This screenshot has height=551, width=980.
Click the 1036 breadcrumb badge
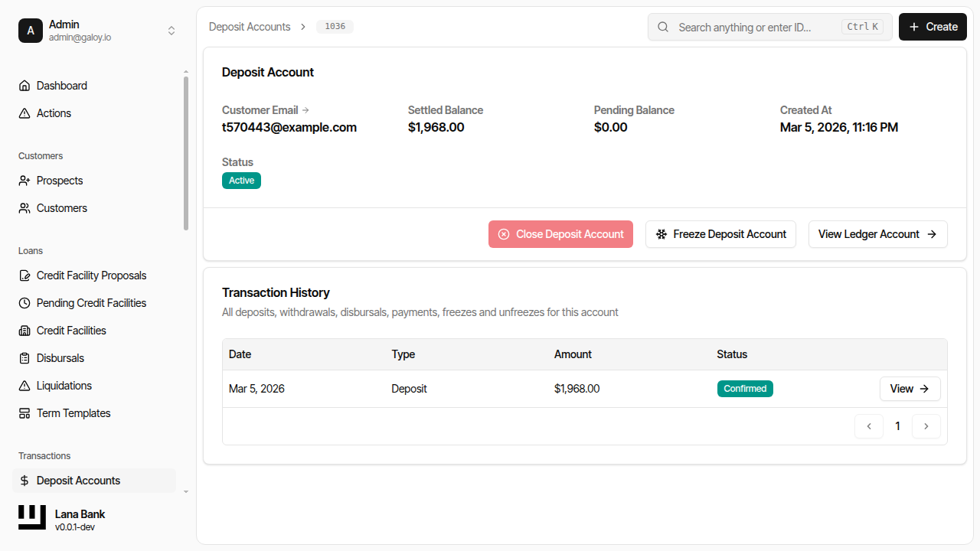pyautogui.click(x=335, y=26)
